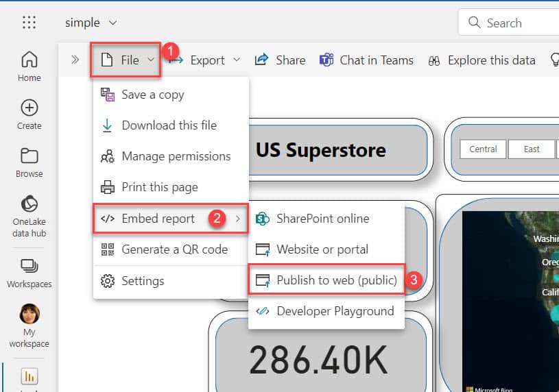Select Download this file
559x392 pixels.
[x=171, y=125]
